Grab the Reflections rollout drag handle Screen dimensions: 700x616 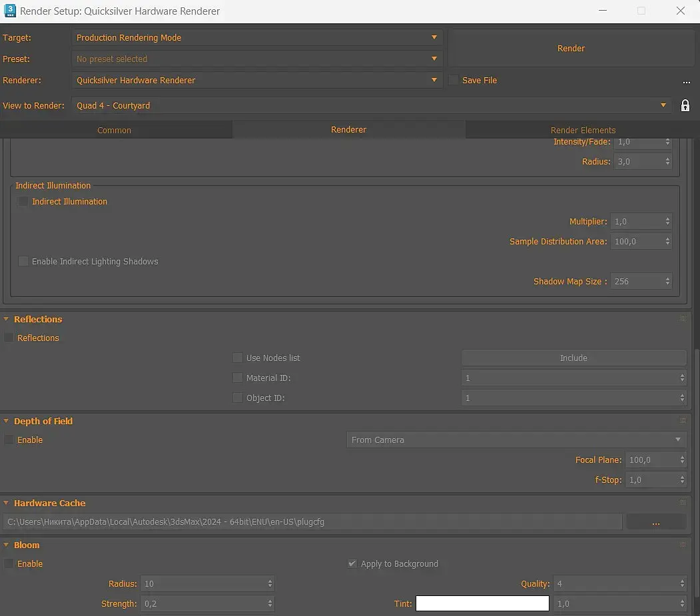click(683, 319)
